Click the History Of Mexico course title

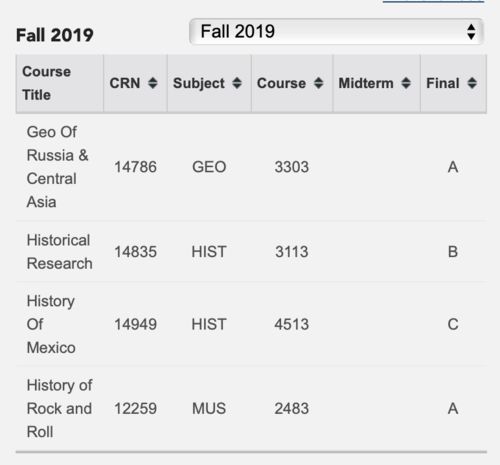tap(51, 324)
